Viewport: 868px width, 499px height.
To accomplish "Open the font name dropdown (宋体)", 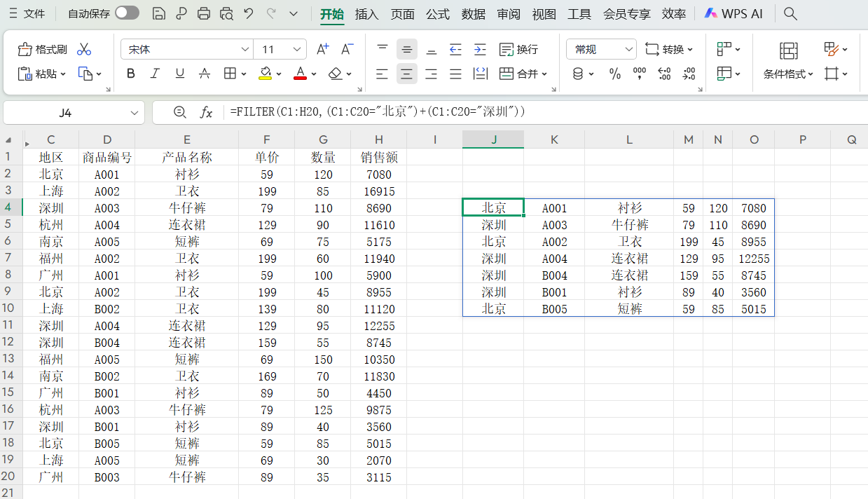I will pos(245,49).
